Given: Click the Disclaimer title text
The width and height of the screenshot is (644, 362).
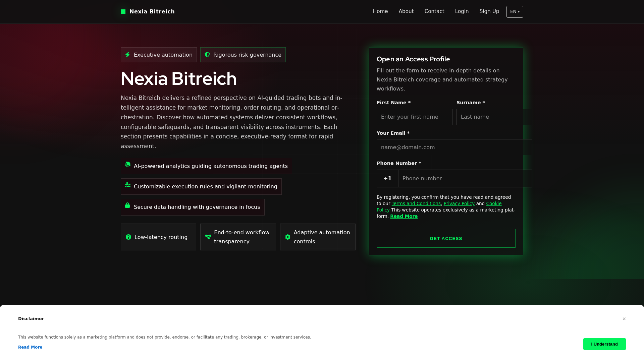Looking at the screenshot, I should point(31,319).
